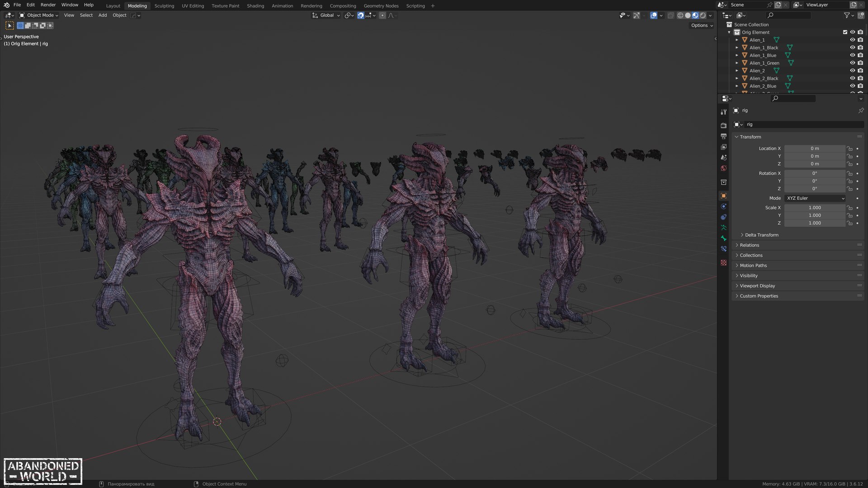Open the Tool properties tab
Screen dimensions: 868x488
coord(723,112)
